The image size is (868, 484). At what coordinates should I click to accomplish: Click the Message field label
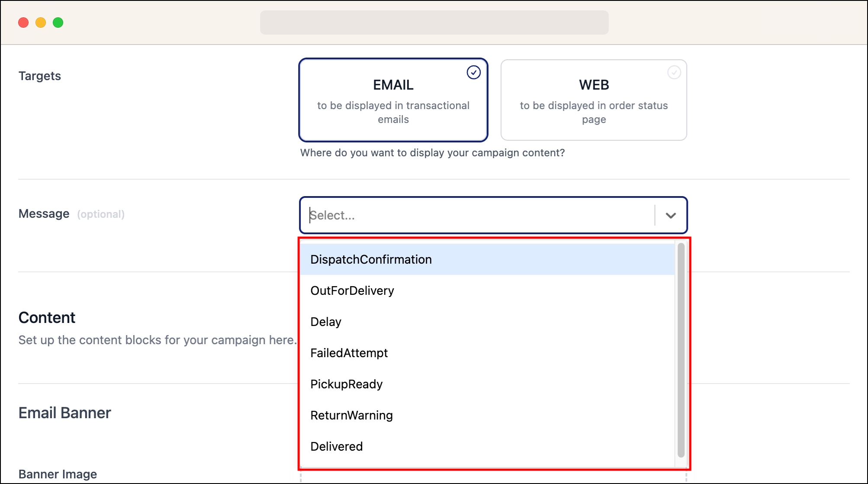pos(44,214)
